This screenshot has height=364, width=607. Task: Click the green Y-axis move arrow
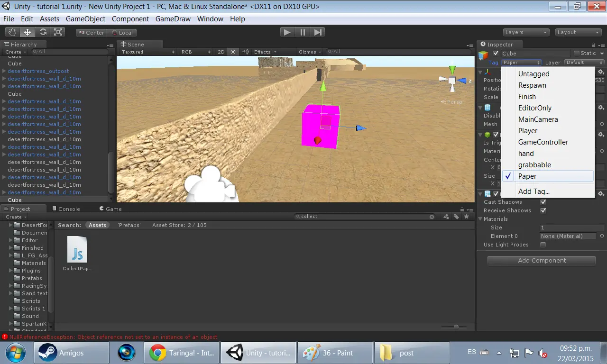point(322,86)
